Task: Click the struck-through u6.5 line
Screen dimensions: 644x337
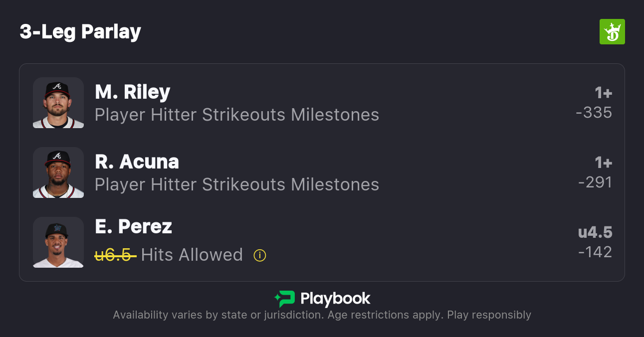Action: tap(115, 255)
